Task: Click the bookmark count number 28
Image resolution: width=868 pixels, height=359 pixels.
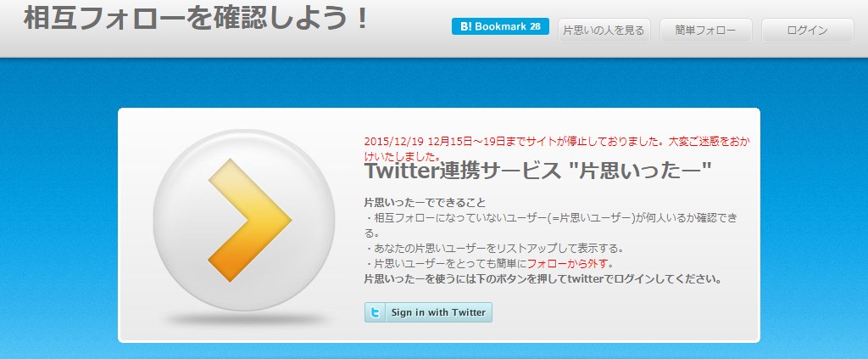Action: (x=535, y=26)
